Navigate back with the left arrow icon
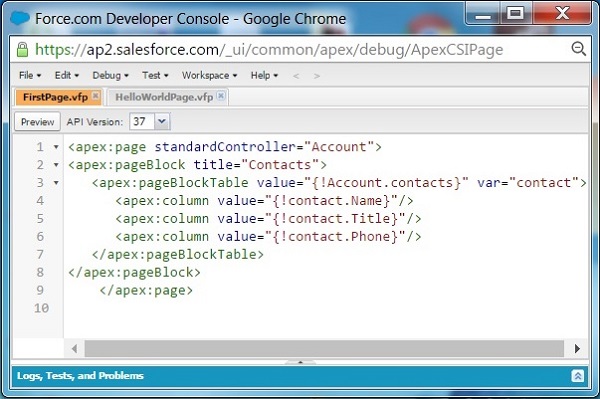Image resolution: width=600 pixels, height=399 pixels. pyautogui.click(x=296, y=76)
